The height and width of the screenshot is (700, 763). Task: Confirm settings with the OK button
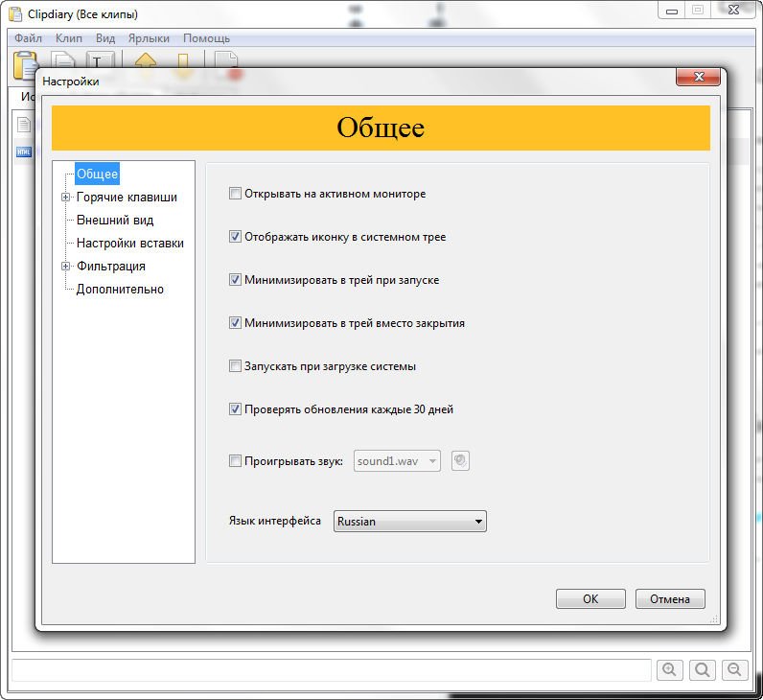pyautogui.click(x=590, y=598)
